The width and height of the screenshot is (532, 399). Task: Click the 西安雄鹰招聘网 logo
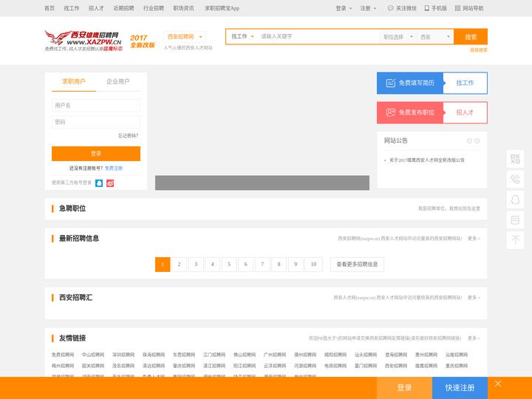pos(83,41)
